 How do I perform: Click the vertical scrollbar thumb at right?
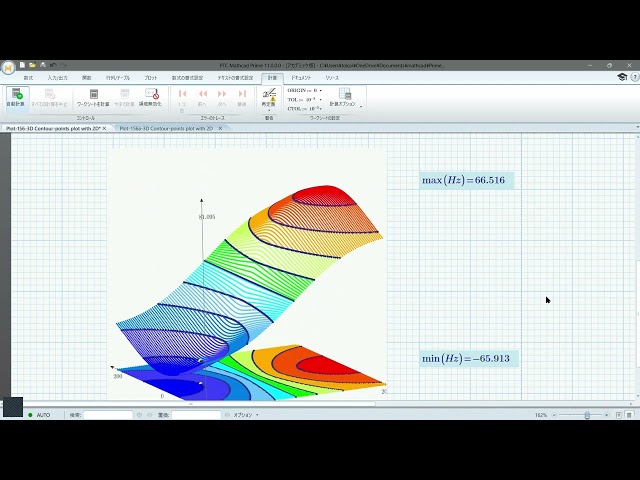pyautogui.click(x=638, y=313)
